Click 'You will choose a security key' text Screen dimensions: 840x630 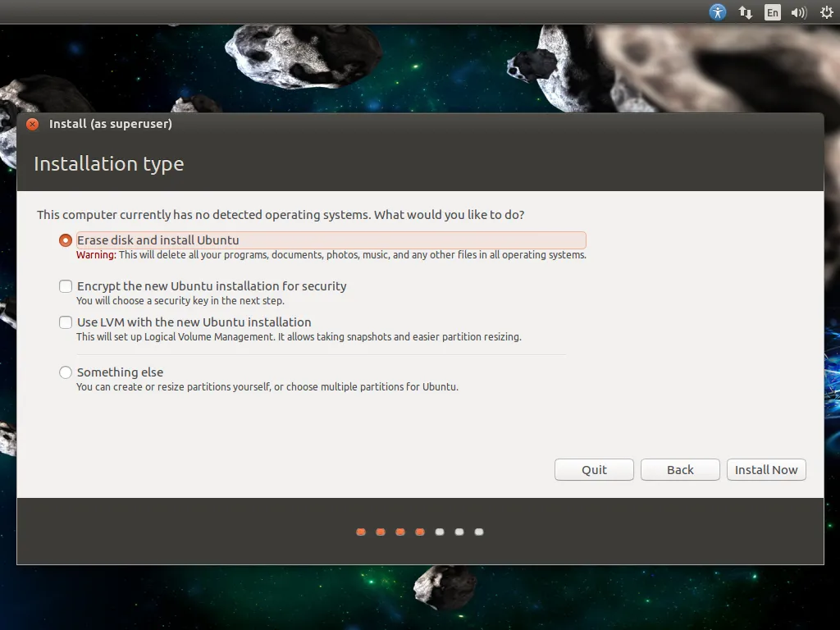(180, 301)
